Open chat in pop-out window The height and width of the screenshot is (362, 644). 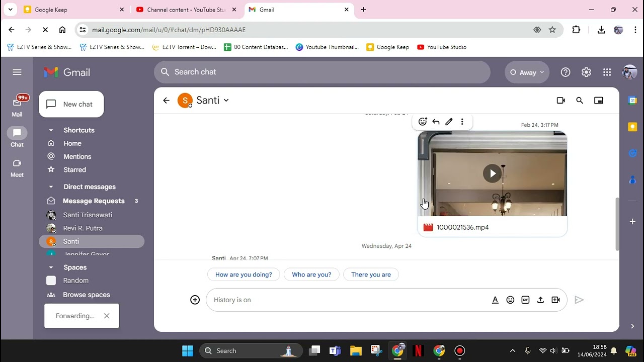coord(599,101)
